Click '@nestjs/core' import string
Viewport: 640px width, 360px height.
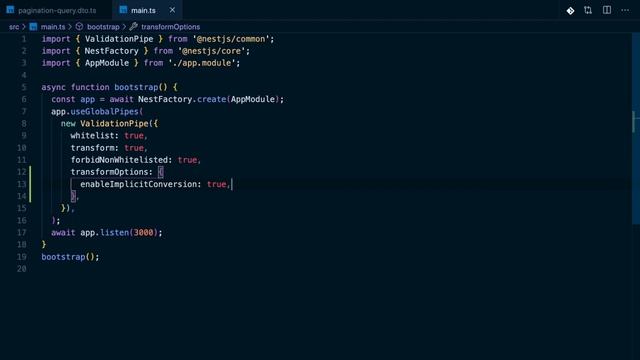point(213,51)
